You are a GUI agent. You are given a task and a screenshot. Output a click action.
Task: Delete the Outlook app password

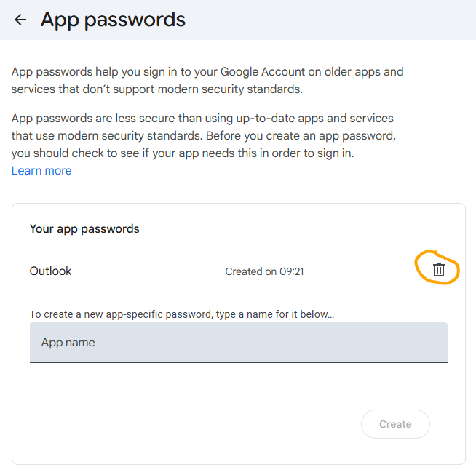click(438, 270)
